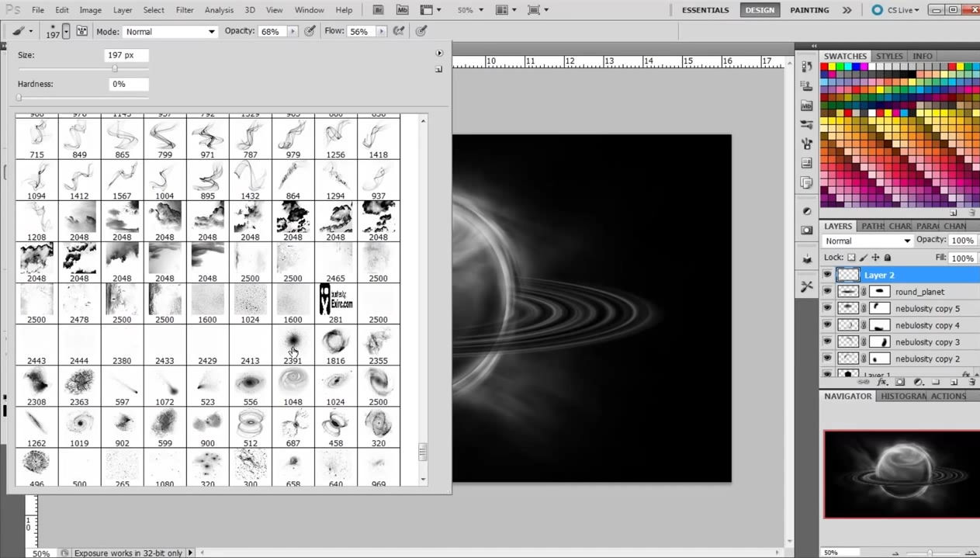Open the Filter menu
This screenshot has width=980, height=558.
(x=185, y=10)
